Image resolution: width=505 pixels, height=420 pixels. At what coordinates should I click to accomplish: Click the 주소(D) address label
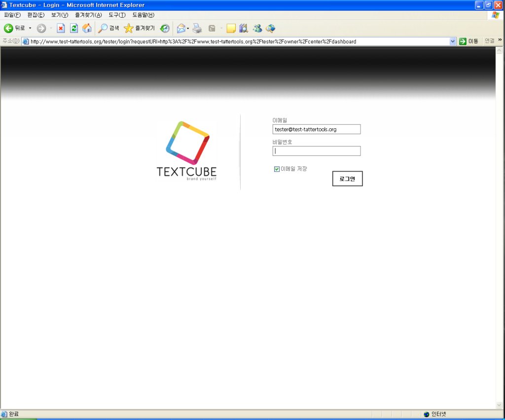(11, 41)
